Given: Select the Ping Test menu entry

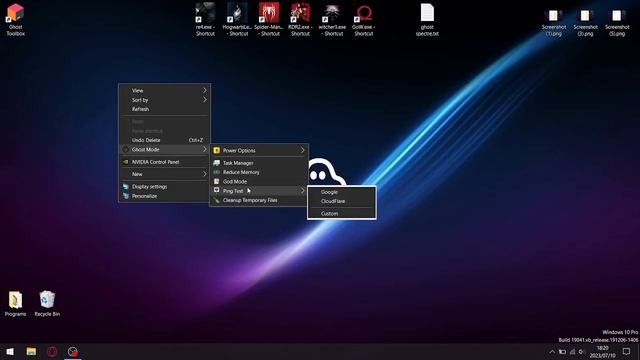Looking at the screenshot, I should click(259, 191).
